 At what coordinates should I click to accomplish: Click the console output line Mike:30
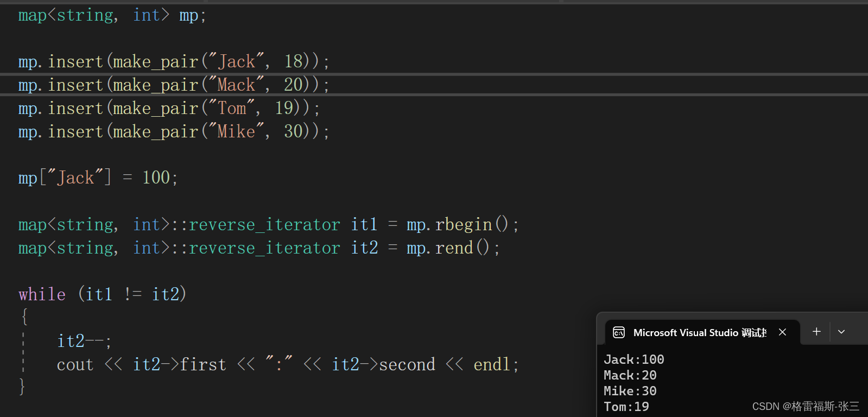[x=630, y=391]
